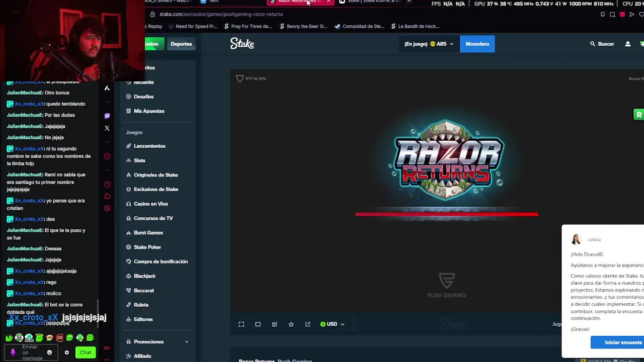Open the Monedero wallet
The image size is (644, 362).
477,44
